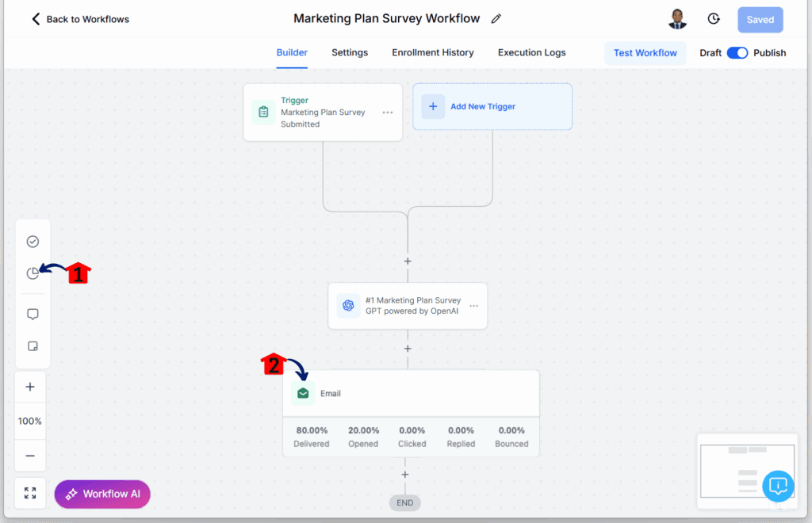
Task: Add a sticky note from left toolbar
Action: click(x=33, y=346)
